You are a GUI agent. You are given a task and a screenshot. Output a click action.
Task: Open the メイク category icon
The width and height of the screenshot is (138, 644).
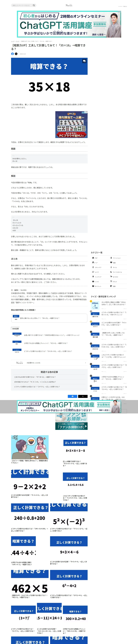[x=93, y=272]
